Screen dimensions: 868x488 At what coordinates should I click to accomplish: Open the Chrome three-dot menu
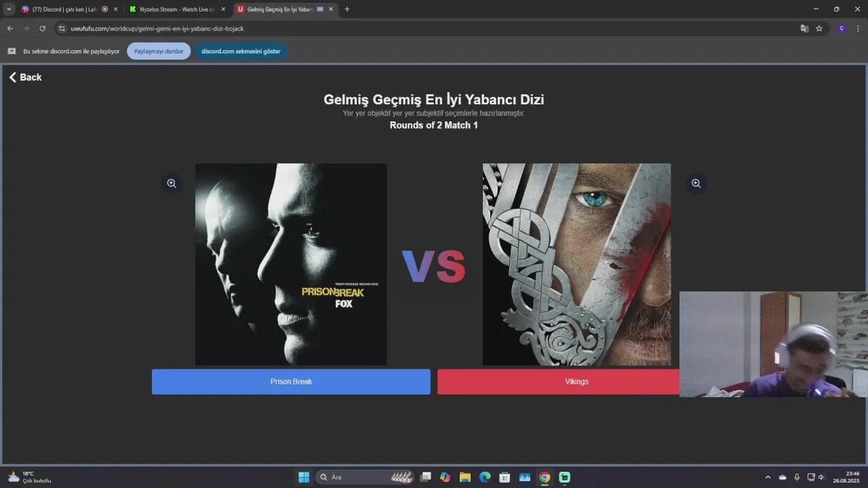click(859, 28)
